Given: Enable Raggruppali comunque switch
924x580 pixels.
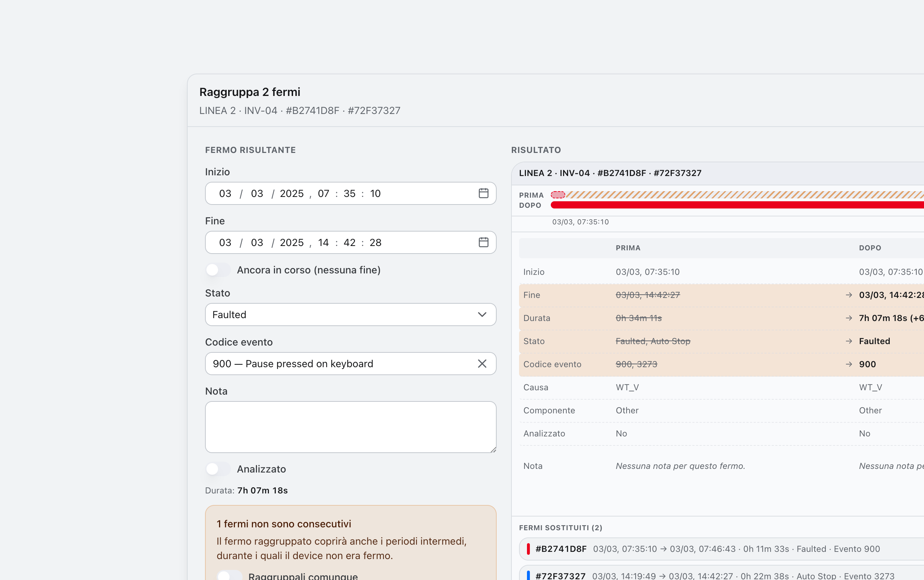Looking at the screenshot, I should tap(230, 575).
